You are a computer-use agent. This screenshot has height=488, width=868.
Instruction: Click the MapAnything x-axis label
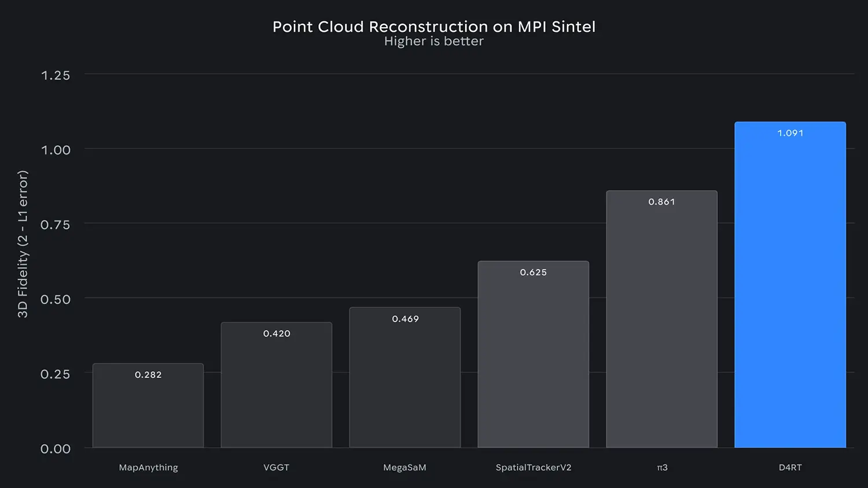point(148,467)
